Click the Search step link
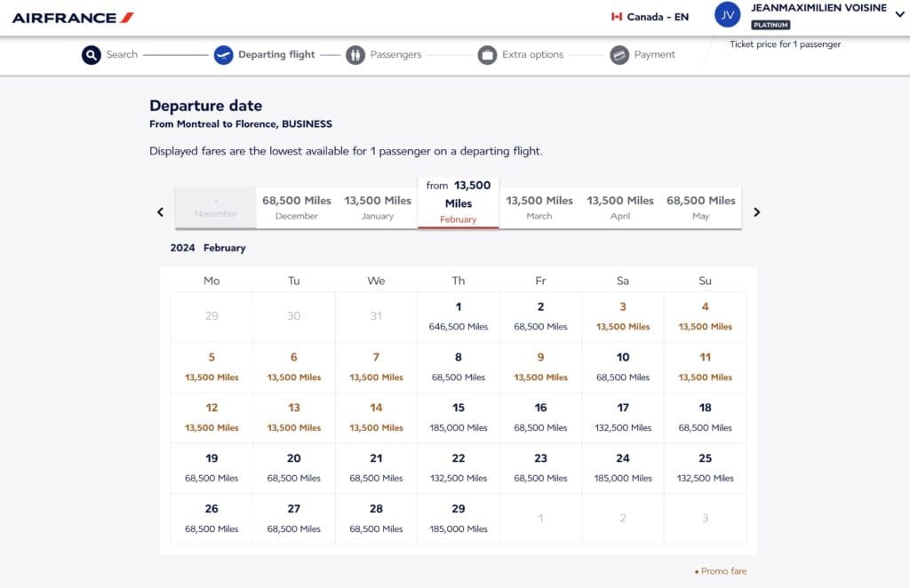 pos(122,55)
